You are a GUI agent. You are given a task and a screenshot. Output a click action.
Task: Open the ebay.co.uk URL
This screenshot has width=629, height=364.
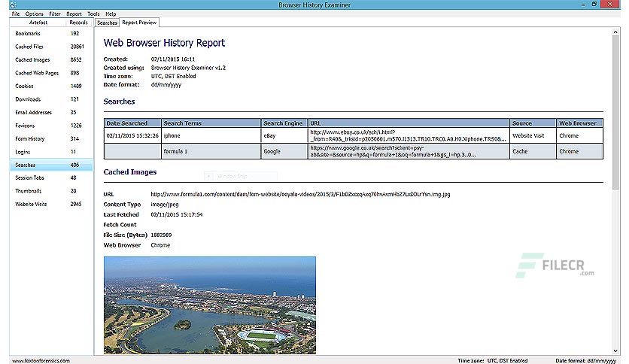pos(409,135)
